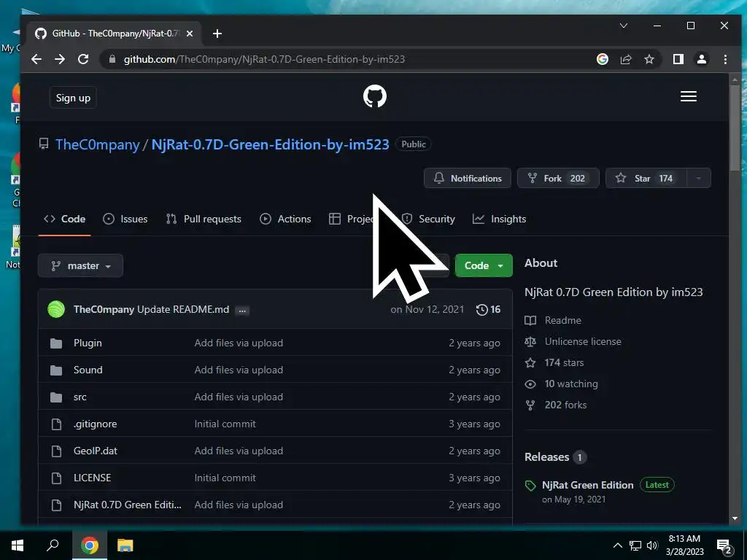The width and height of the screenshot is (747, 560).
Task: Click the Google icon in address bar
Action: (x=603, y=59)
